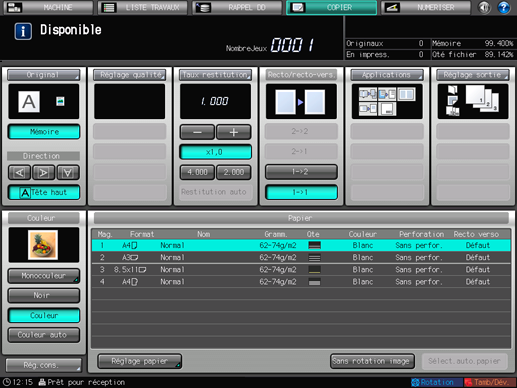The image size is (517, 388).
Task: Open the Applications menu
Action: (387, 75)
